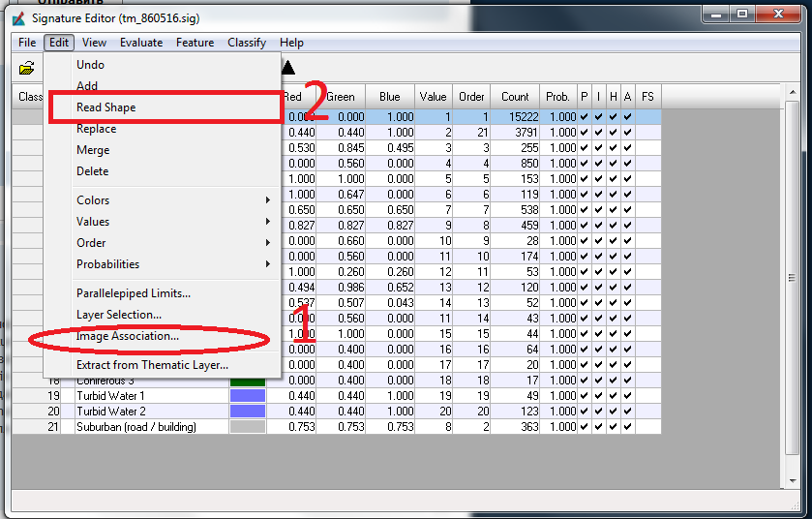The height and width of the screenshot is (519, 812).
Task: Toggle the P checkbox for the Suburban row
Action: point(584,427)
